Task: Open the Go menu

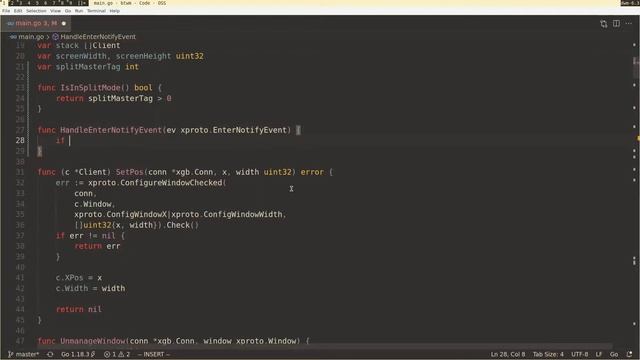Action: [68, 11]
